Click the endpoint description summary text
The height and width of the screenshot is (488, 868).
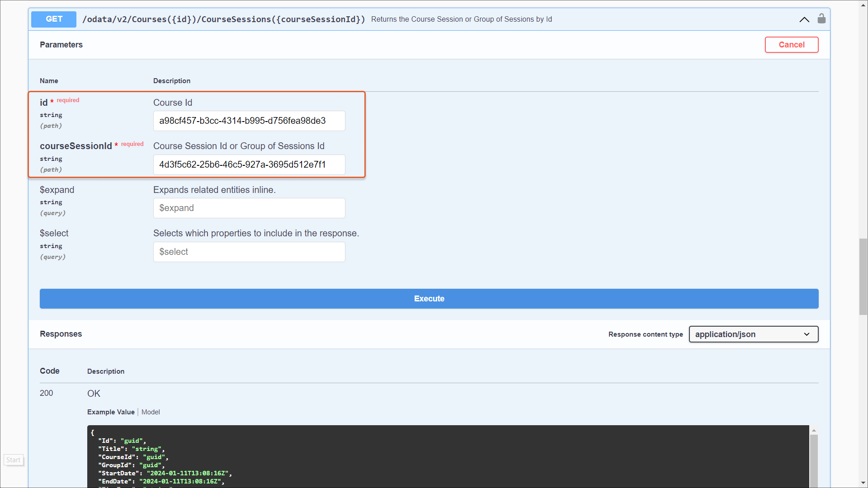(x=461, y=19)
